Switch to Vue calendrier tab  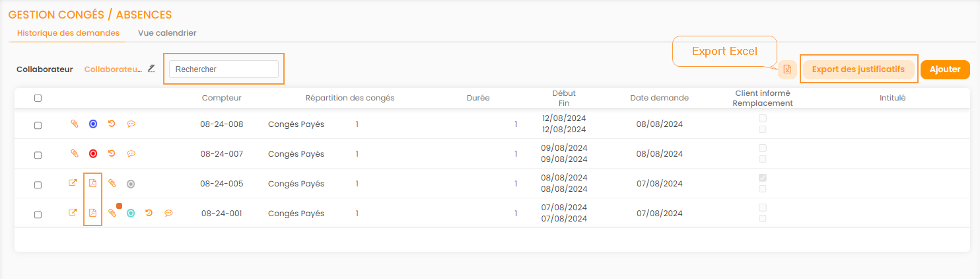167,32
